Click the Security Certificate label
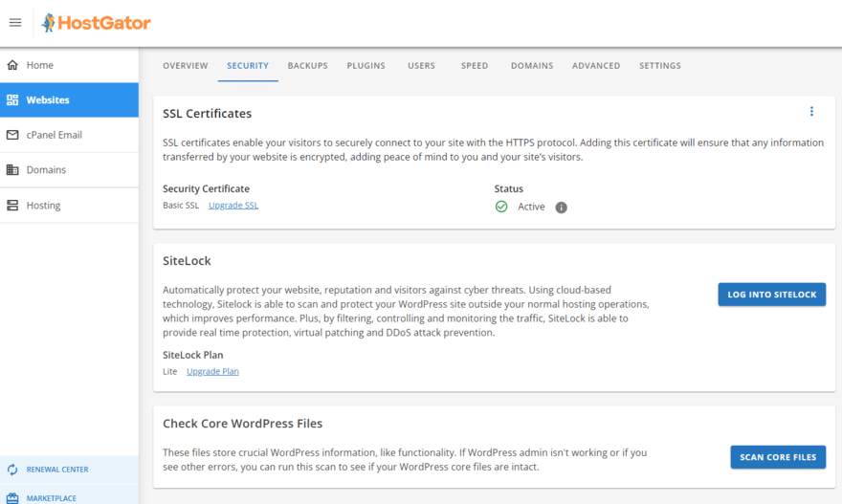842x504 pixels. [207, 189]
